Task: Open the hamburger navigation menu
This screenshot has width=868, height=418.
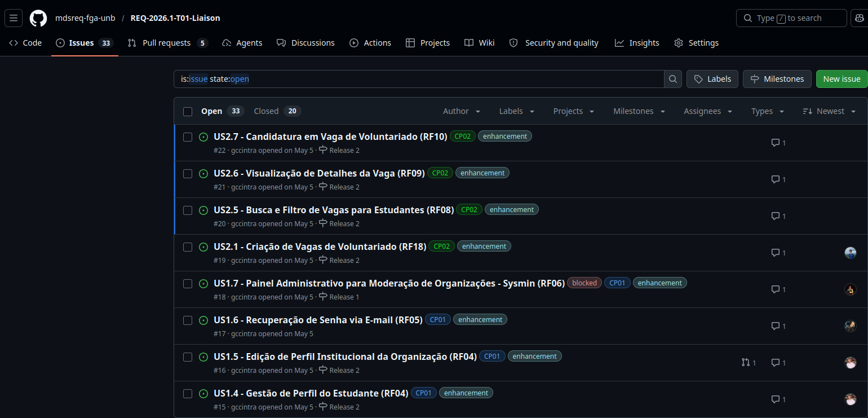Action: click(14, 18)
